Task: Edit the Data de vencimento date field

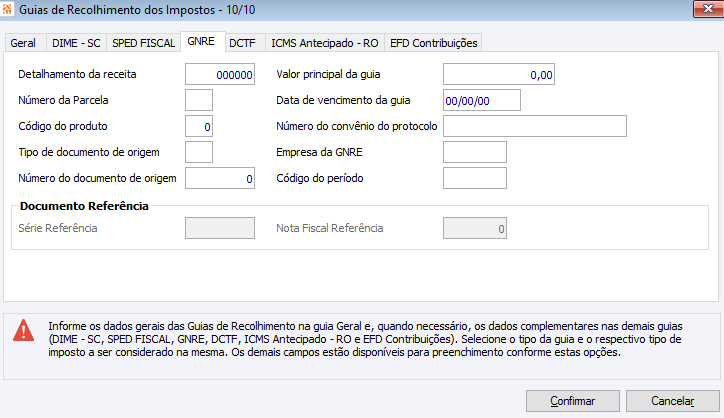Action: (x=481, y=100)
